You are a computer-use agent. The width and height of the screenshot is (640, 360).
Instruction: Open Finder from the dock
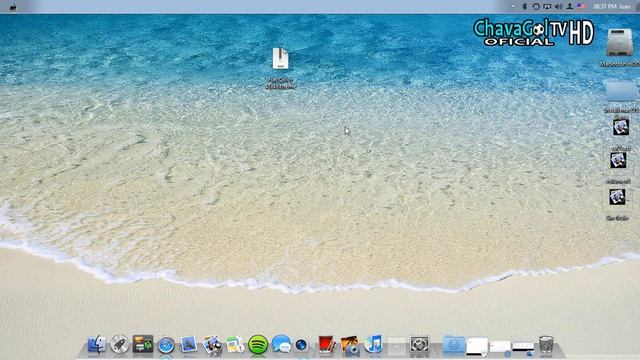point(96,344)
